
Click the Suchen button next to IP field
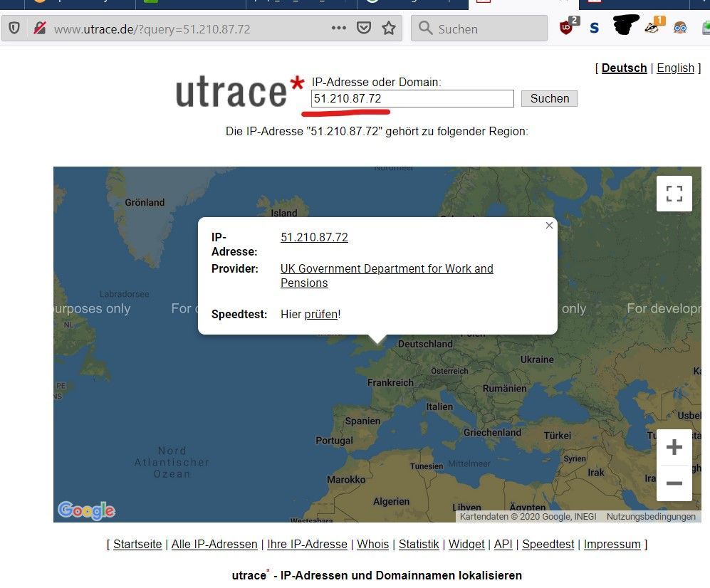[549, 98]
